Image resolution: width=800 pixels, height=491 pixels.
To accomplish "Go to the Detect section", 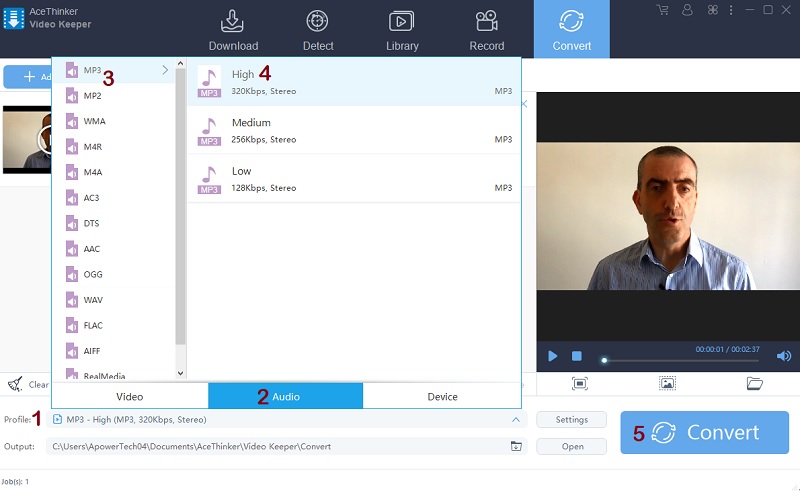I will [x=317, y=30].
